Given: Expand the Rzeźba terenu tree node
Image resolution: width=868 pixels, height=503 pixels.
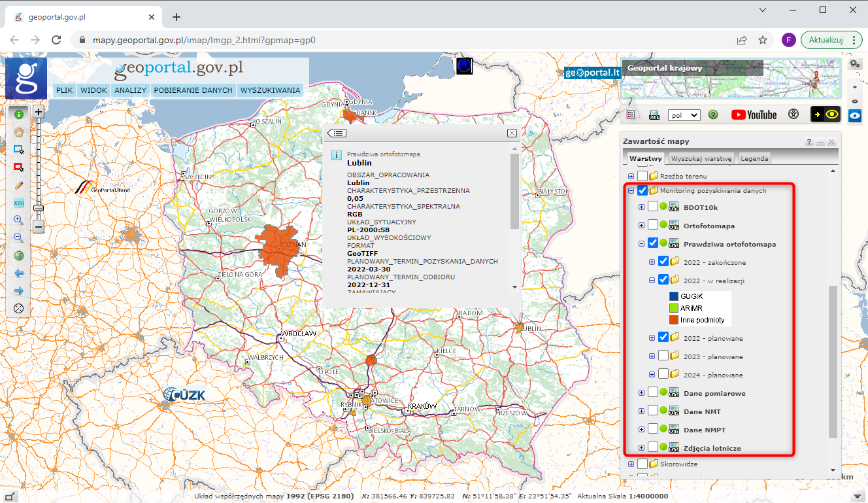Looking at the screenshot, I should [630, 175].
